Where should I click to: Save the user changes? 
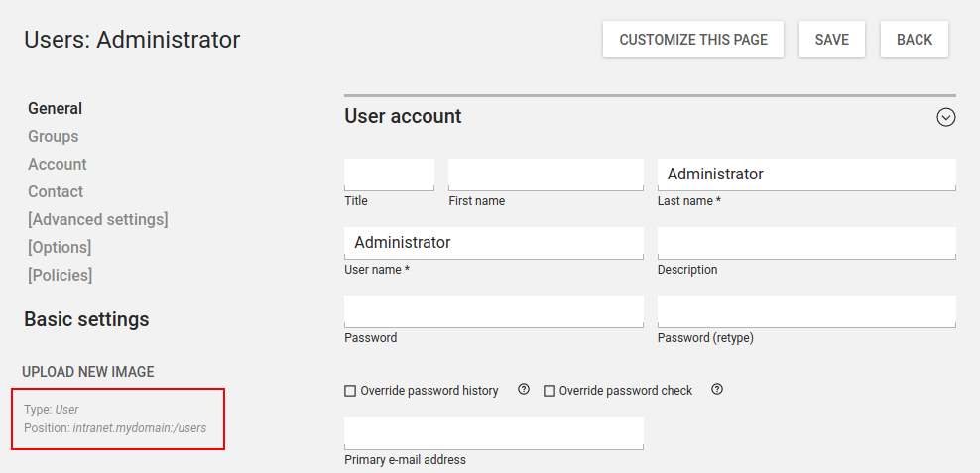[x=831, y=40]
